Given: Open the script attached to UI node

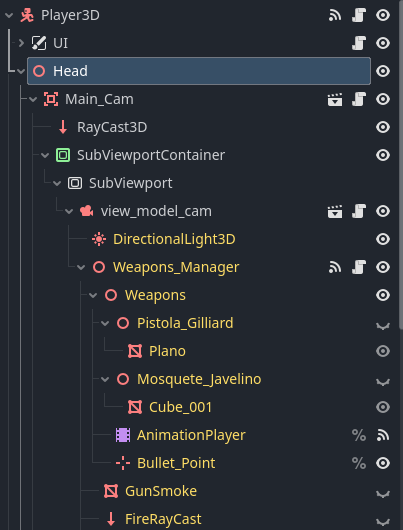Looking at the screenshot, I should [359, 43].
